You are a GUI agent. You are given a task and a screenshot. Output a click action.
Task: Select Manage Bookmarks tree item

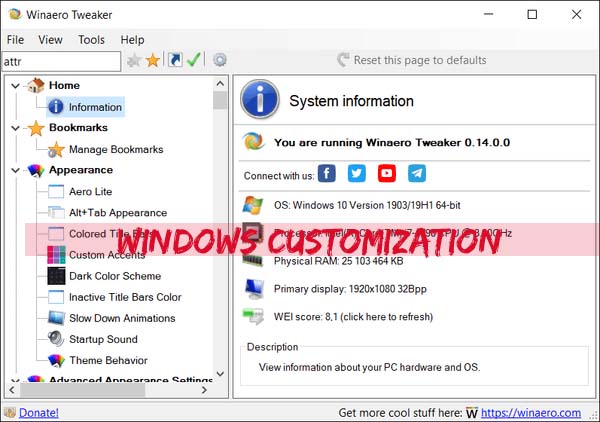pyautogui.click(x=116, y=150)
